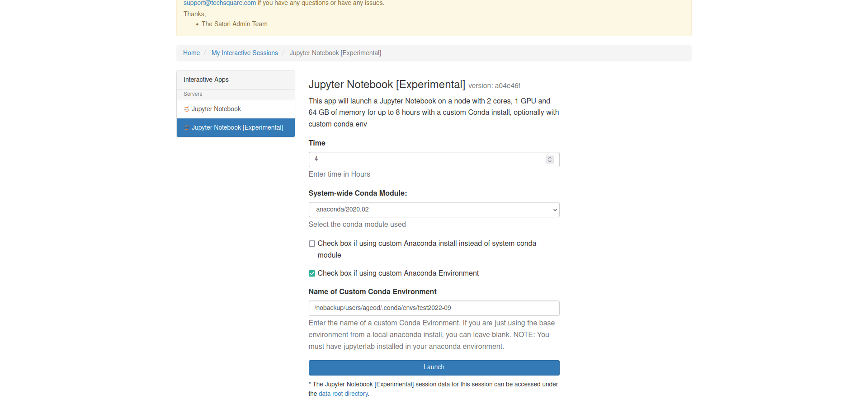This screenshot has height=404, width=868.
Task: Click the System-wide Conda Module label
Action: pyautogui.click(x=358, y=193)
